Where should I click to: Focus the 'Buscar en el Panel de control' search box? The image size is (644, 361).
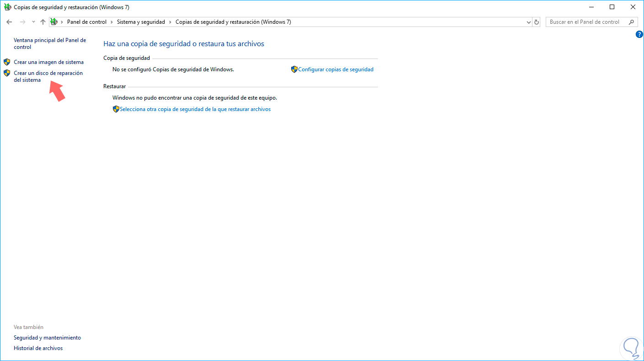click(x=591, y=22)
